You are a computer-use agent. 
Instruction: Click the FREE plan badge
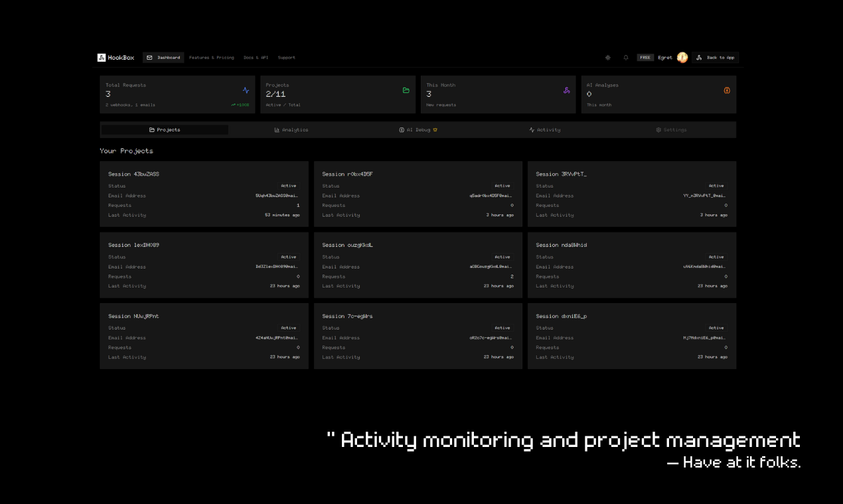pyautogui.click(x=645, y=58)
